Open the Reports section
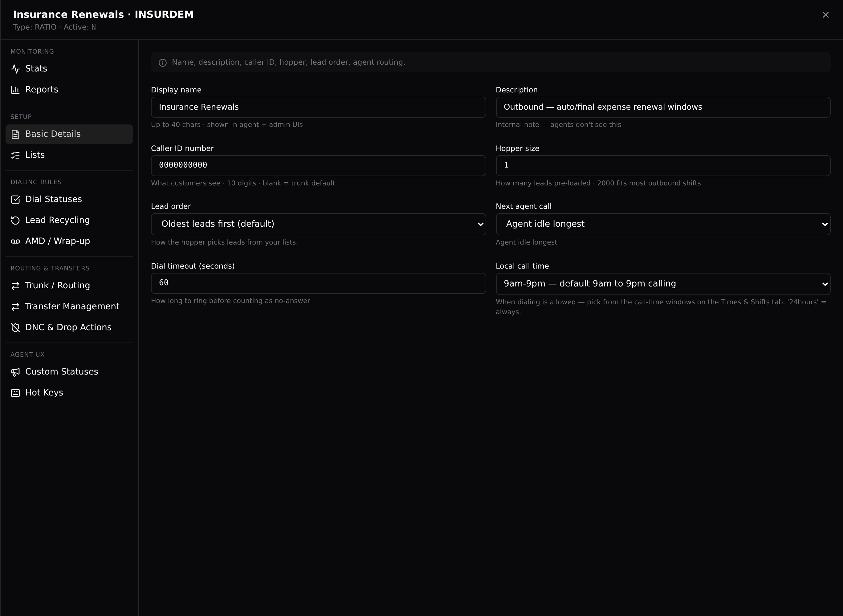Viewport: 843px width, 616px height. tap(69, 90)
